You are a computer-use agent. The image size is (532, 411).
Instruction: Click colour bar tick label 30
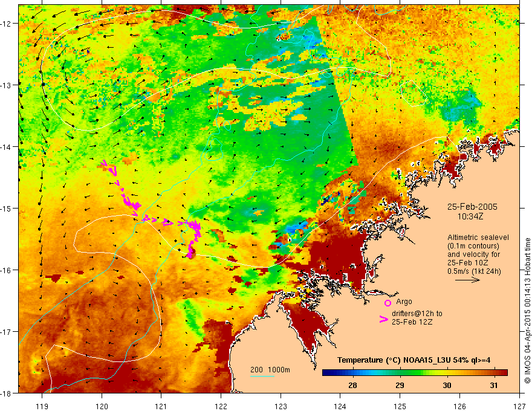point(447,385)
